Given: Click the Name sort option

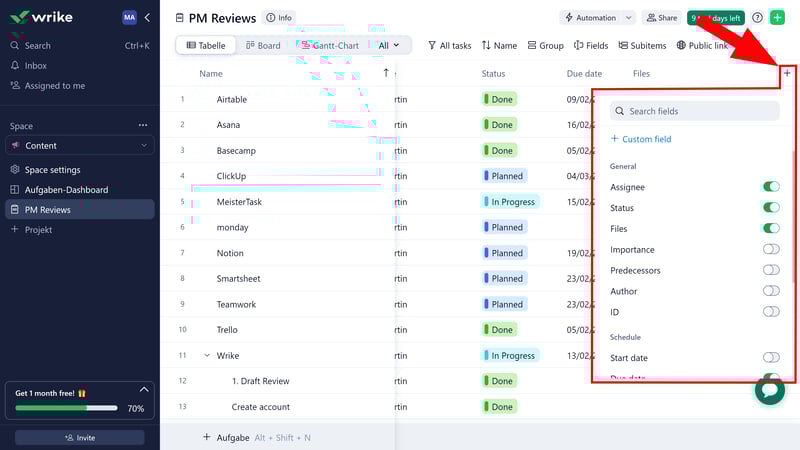Looking at the screenshot, I should click(499, 45).
